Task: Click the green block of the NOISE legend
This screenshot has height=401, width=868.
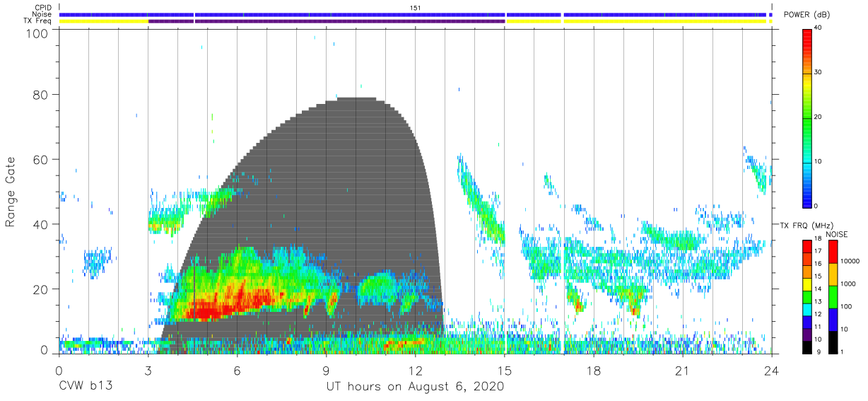Action: click(x=832, y=296)
